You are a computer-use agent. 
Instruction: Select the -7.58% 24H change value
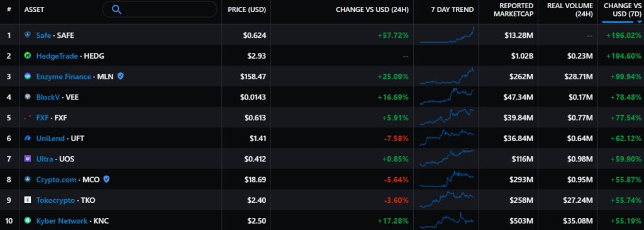396,138
